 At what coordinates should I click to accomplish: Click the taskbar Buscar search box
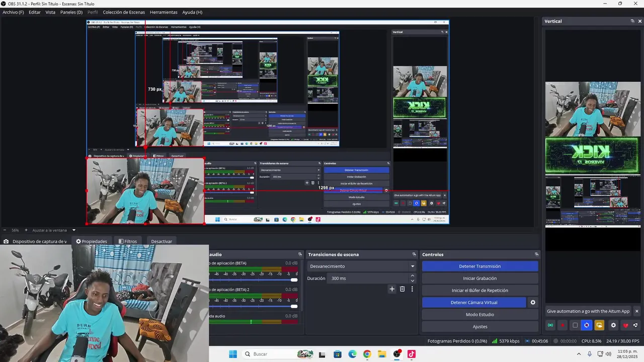pyautogui.click(x=278, y=354)
